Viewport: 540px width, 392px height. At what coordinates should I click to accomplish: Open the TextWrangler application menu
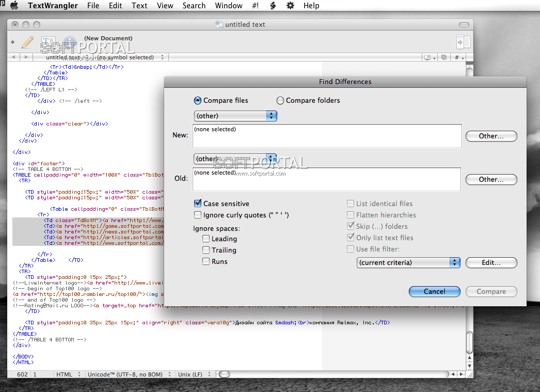point(53,6)
